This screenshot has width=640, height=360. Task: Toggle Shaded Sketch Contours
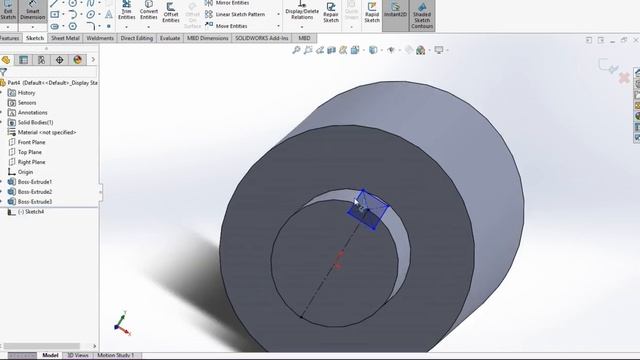(x=422, y=15)
